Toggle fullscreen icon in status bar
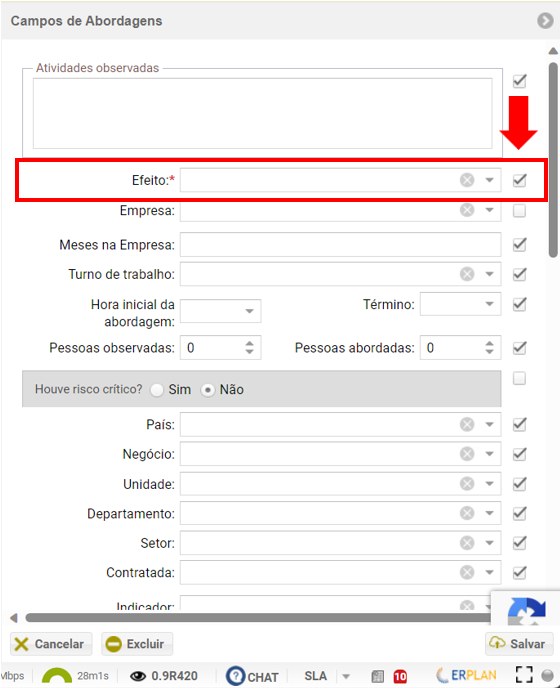 (524, 675)
